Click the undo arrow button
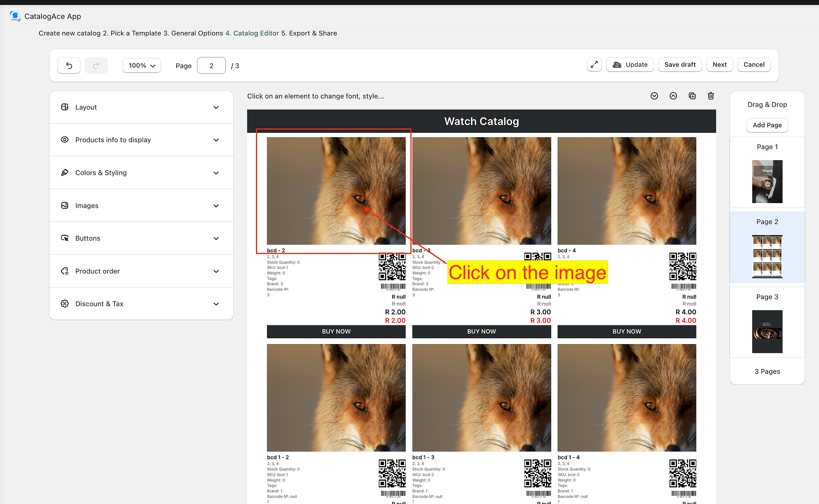819x504 pixels. click(x=69, y=65)
